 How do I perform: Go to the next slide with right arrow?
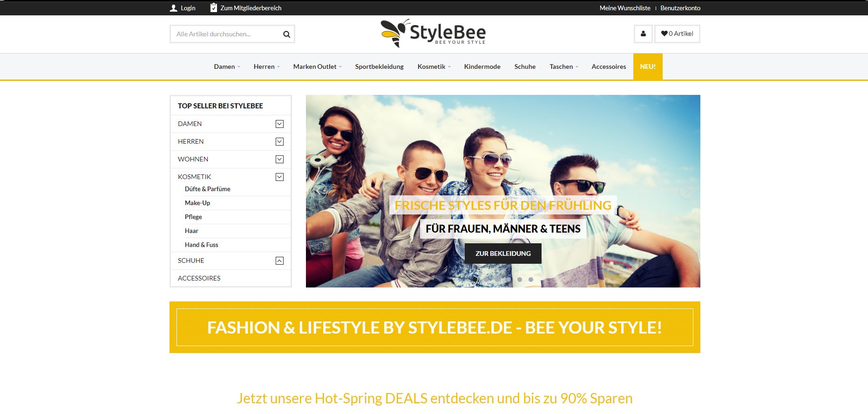pyautogui.click(x=686, y=191)
